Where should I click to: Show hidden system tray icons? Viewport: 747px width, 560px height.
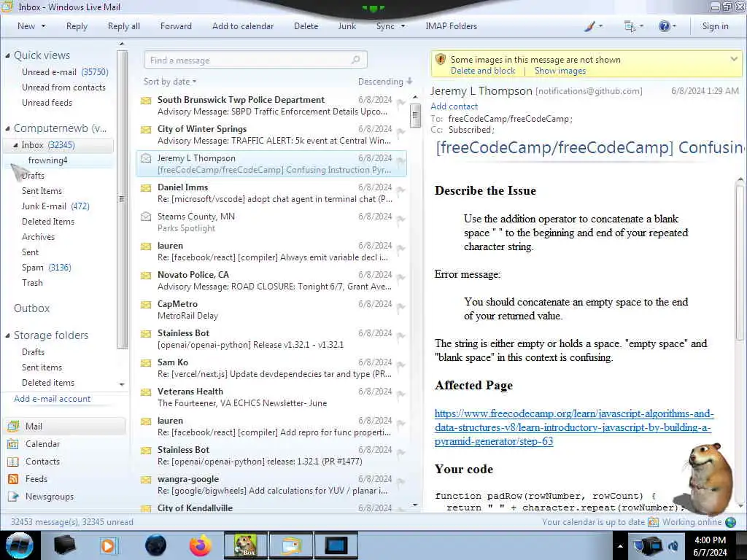(620, 546)
